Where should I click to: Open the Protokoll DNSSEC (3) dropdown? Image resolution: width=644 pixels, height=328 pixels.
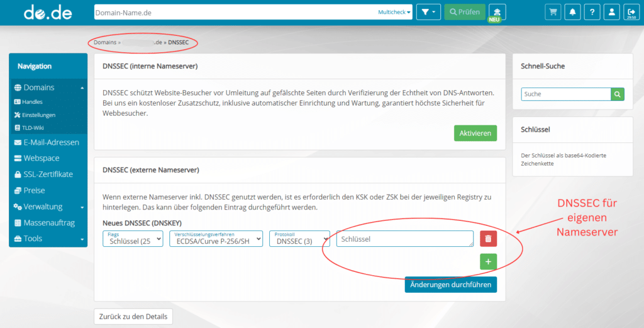pyautogui.click(x=300, y=239)
